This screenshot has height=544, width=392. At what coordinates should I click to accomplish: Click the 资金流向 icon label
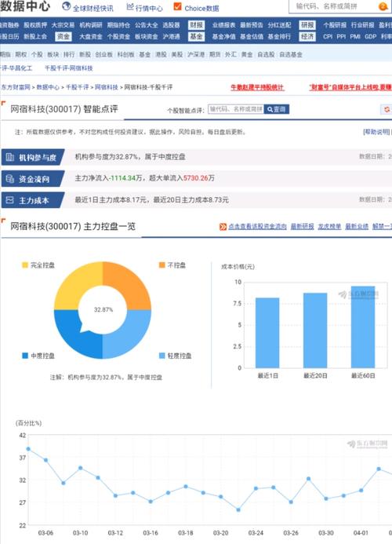[33, 179]
